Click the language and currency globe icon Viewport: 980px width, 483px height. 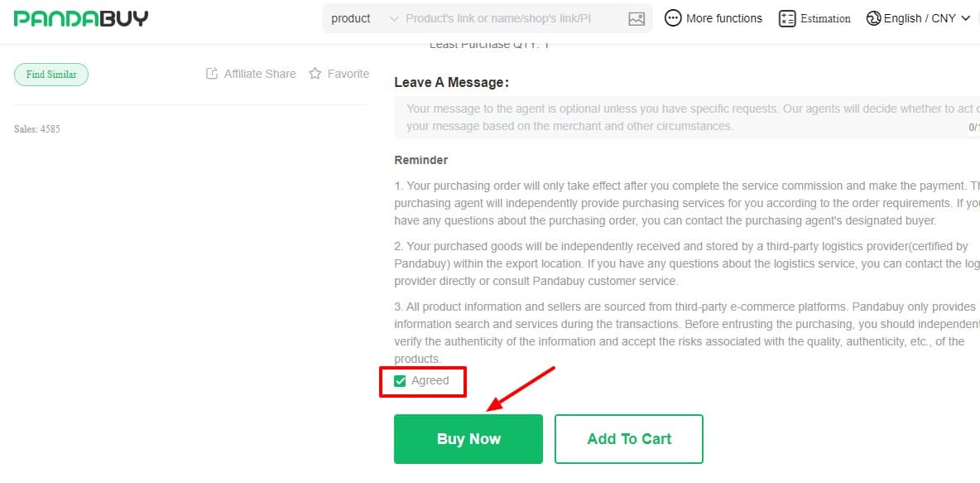pos(873,18)
